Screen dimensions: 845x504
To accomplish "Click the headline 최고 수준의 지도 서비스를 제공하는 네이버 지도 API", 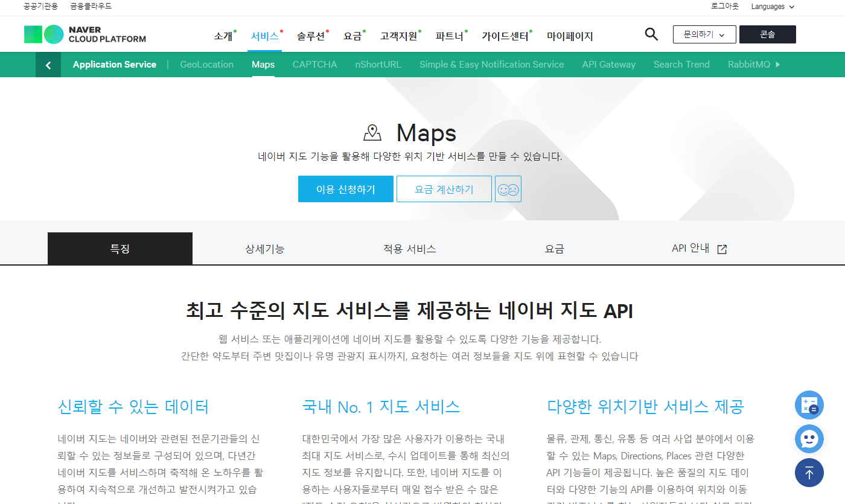I will click(410, 311).
